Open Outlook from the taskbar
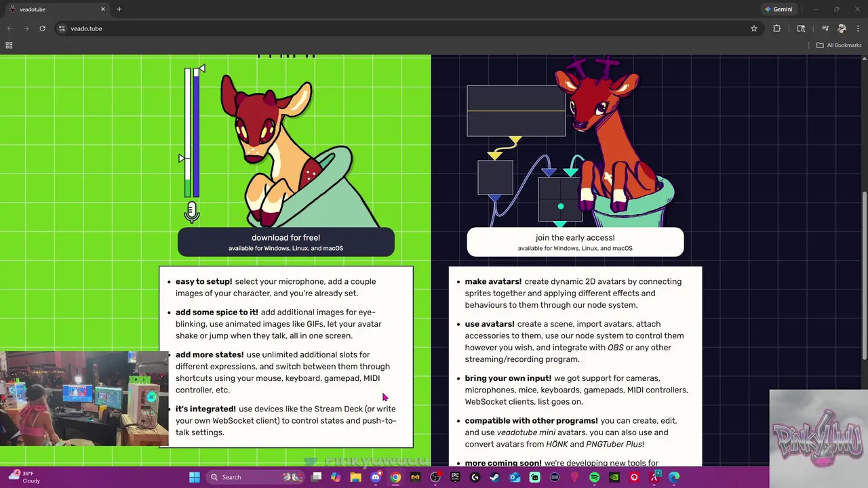 515,477
